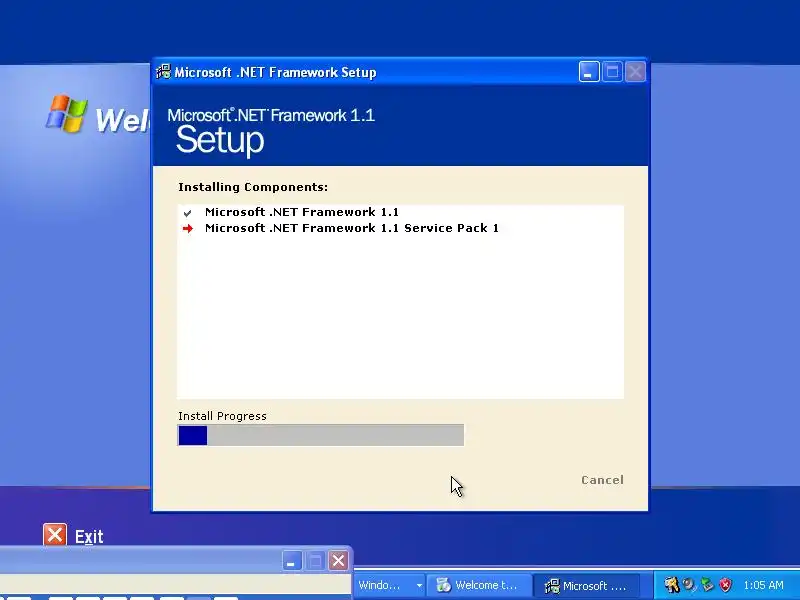Click the 'Installing Components:' label
This screenshot has height=600, width=800.
253,187
